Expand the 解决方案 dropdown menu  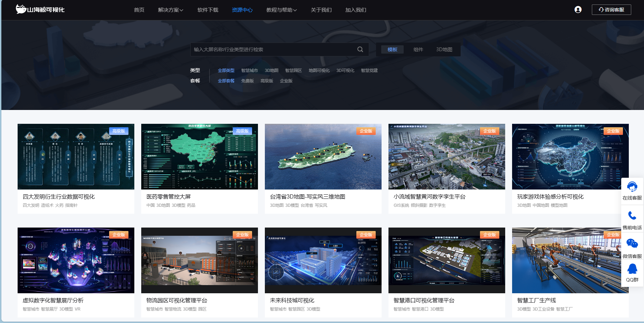tap(171, 10)
